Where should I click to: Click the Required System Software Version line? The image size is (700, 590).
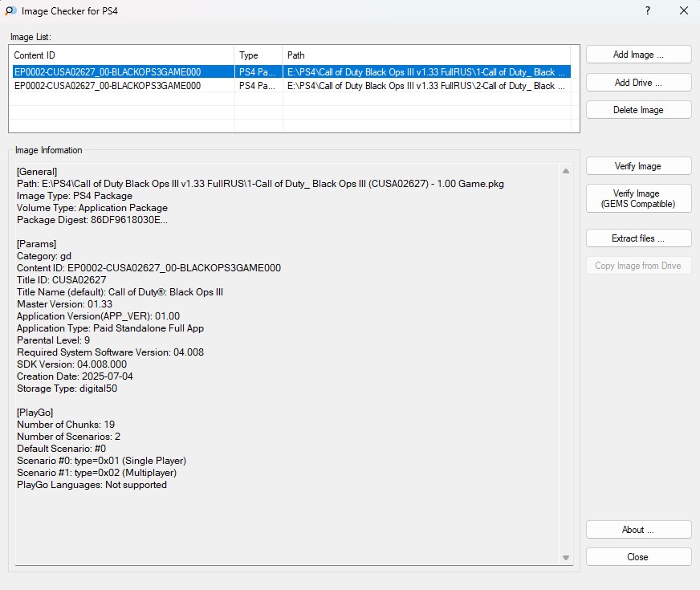[x=110, y=352]
